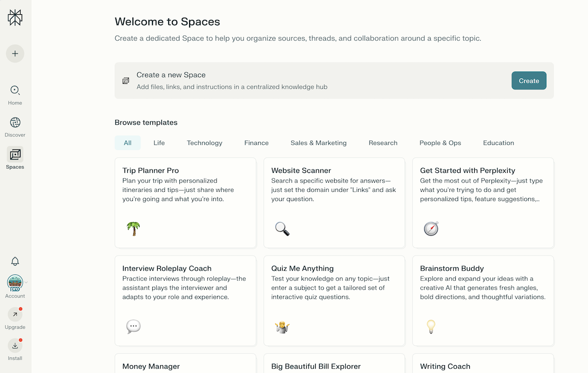Start a new thread with plus icon
This screenshot has width=588, height=373.
tap(15, 53)
